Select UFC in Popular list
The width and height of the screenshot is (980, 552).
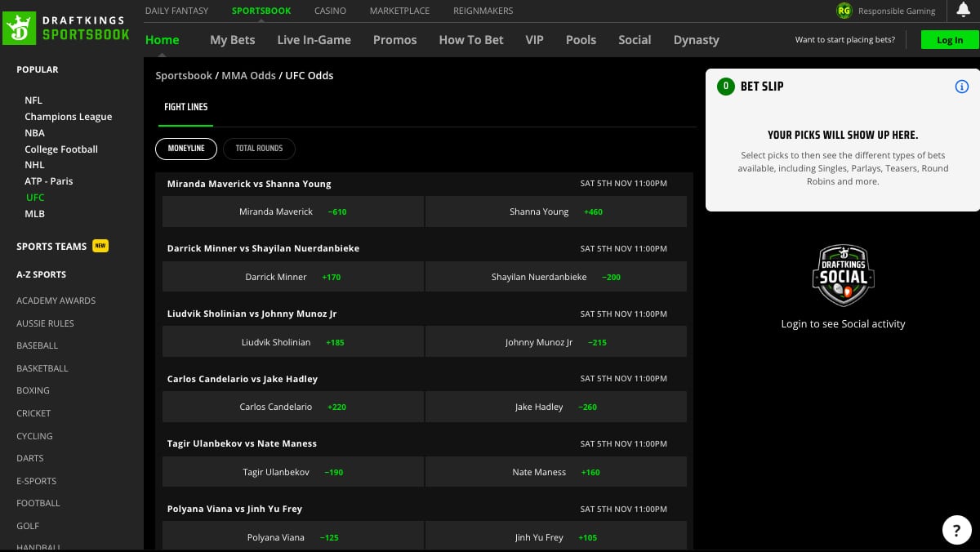tap(35, 198)
